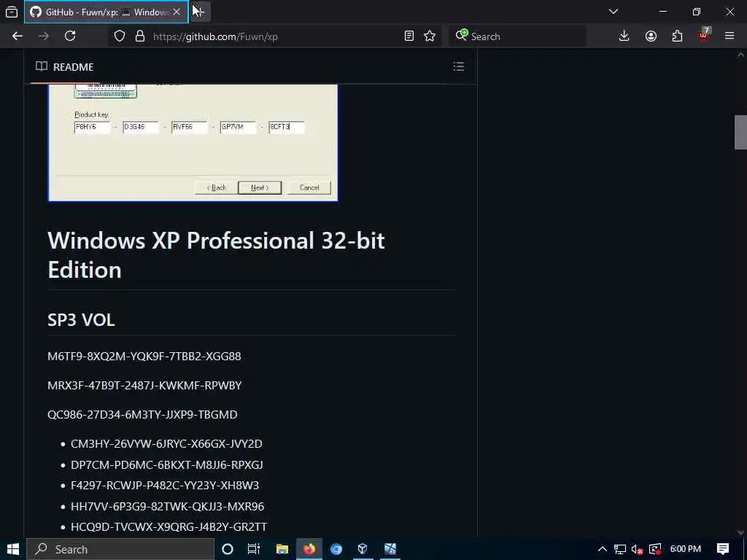Click the page vertical scrollbar thumb

click(740, 133)
